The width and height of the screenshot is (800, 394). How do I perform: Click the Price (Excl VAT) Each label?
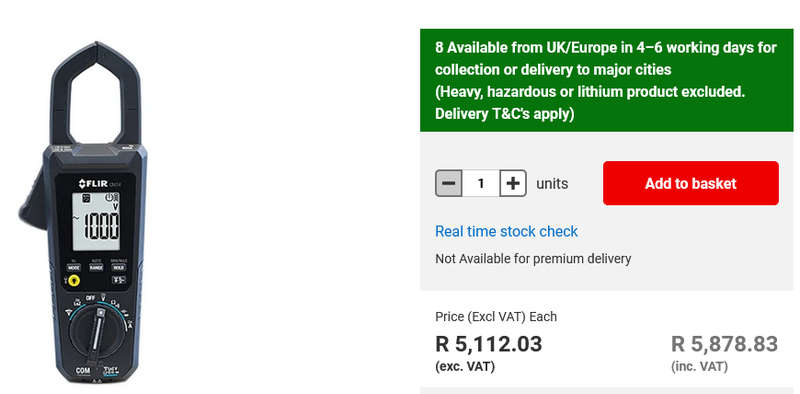click(496, 317)
